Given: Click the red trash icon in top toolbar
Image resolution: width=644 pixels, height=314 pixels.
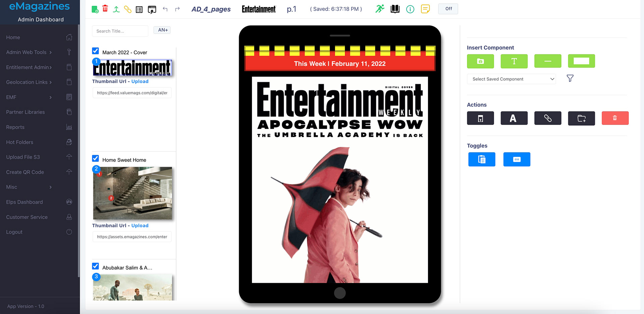Looking at the screenshot, I should tap(105, 9).
